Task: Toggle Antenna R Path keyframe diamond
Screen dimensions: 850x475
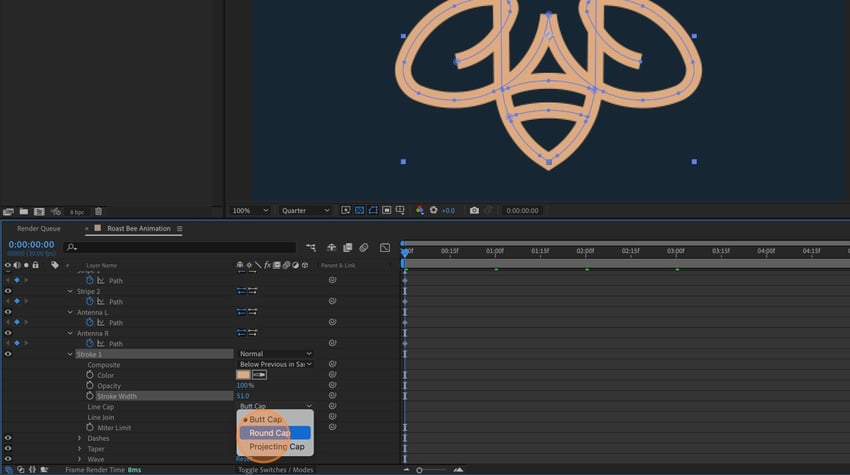Action: coord(17,343)
